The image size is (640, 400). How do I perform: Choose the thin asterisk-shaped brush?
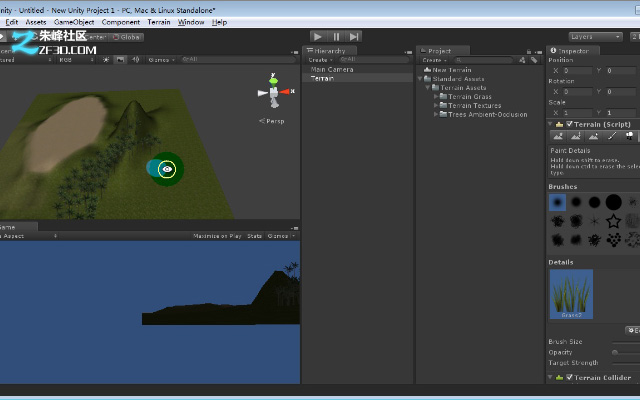tap(595, 221)
